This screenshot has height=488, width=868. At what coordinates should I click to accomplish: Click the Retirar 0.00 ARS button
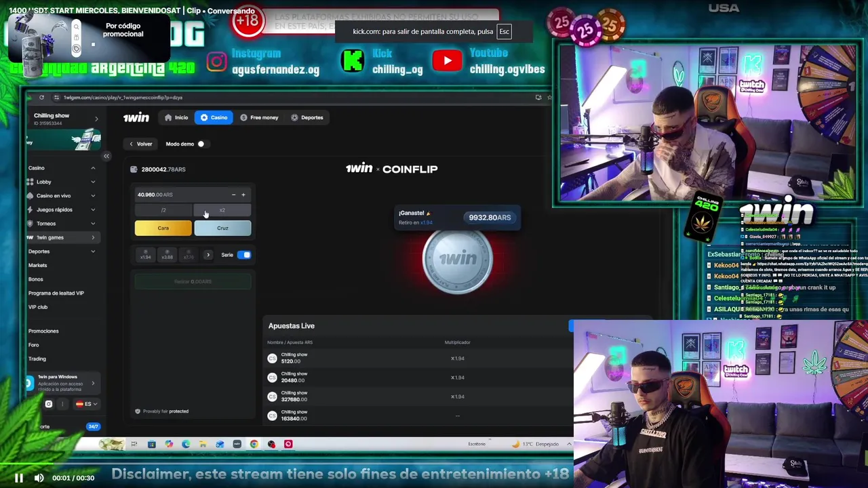(x=193, y=281)
